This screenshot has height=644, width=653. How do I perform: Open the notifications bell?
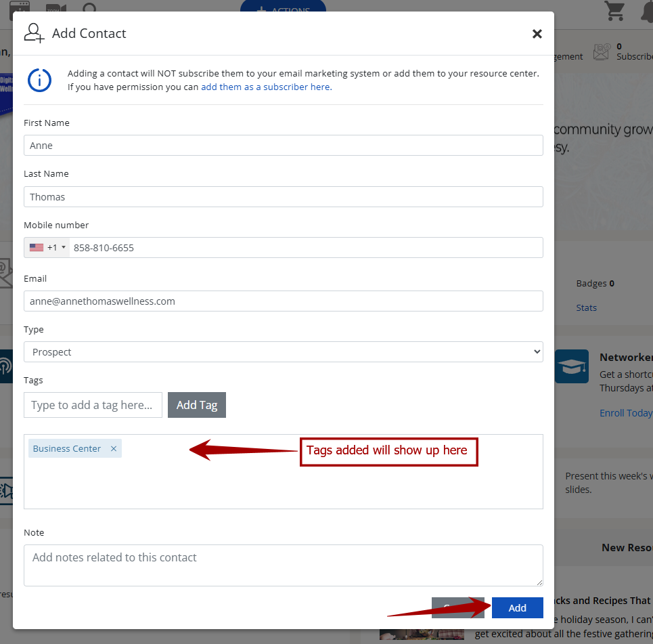646,12
